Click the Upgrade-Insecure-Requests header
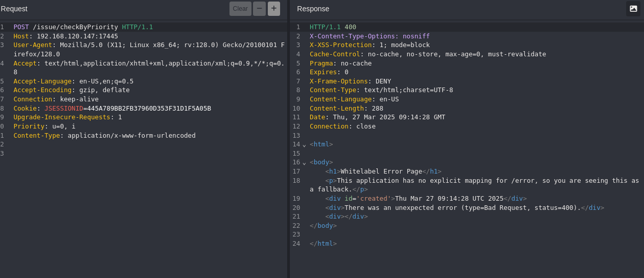The image size is (644, 278). pos(68,117)
